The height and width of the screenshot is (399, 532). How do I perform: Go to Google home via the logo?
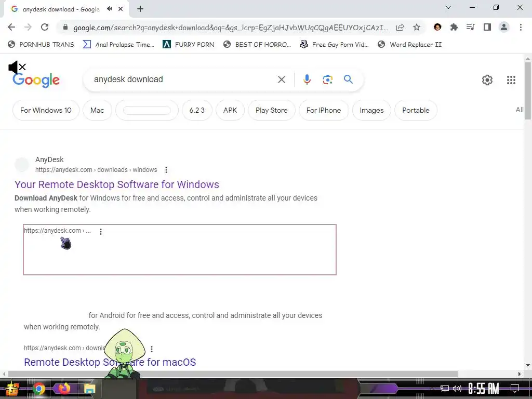click(x=36, y=81)
